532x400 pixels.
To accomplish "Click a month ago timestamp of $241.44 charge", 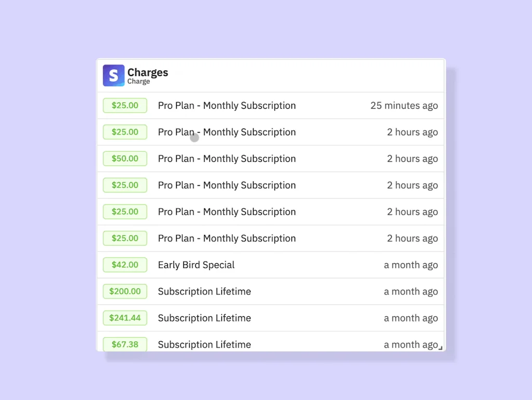I will tap(410, 318).
